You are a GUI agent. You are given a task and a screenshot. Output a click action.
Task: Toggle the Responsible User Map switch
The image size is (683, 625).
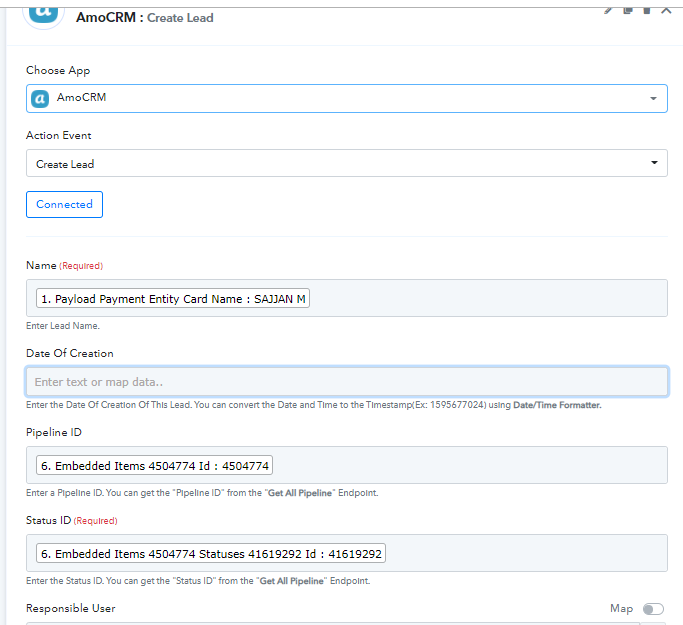(653, 609)
